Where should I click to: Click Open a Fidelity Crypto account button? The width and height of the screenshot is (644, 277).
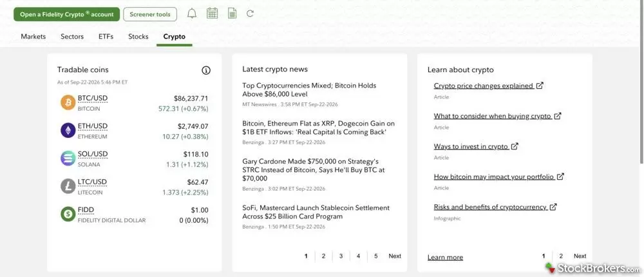(66, 14)
